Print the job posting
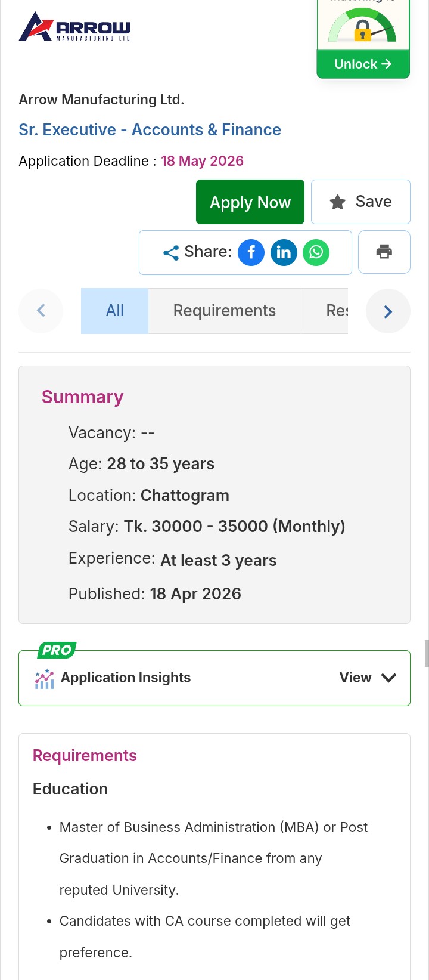Viewport: 429px width, 980px height. [384, 252]
